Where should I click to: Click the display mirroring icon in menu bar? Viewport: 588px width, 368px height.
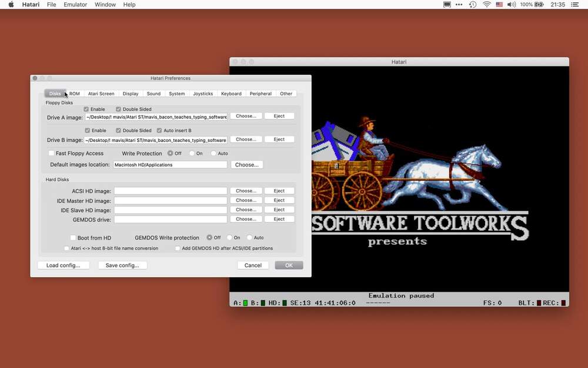pos(447,5)
